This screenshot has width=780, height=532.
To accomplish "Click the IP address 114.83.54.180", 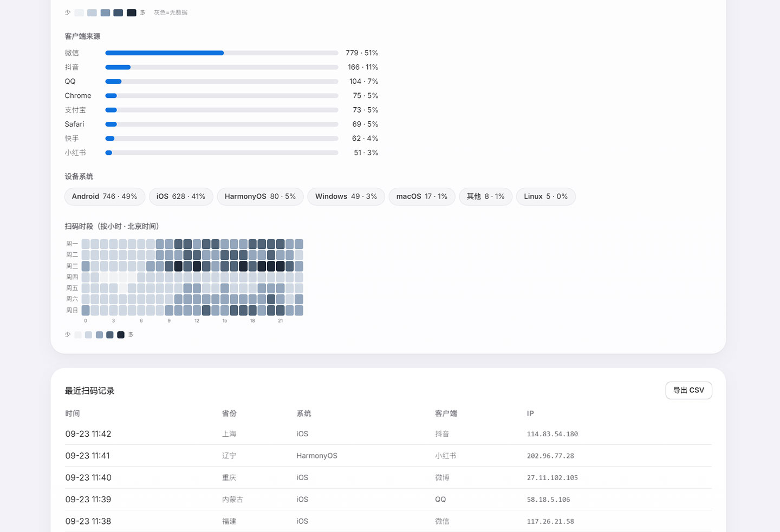I will coord(552,434).
